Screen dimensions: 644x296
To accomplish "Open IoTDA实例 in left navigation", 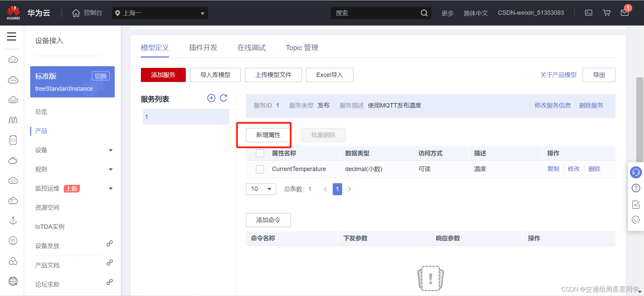I will tap(50, 227).
